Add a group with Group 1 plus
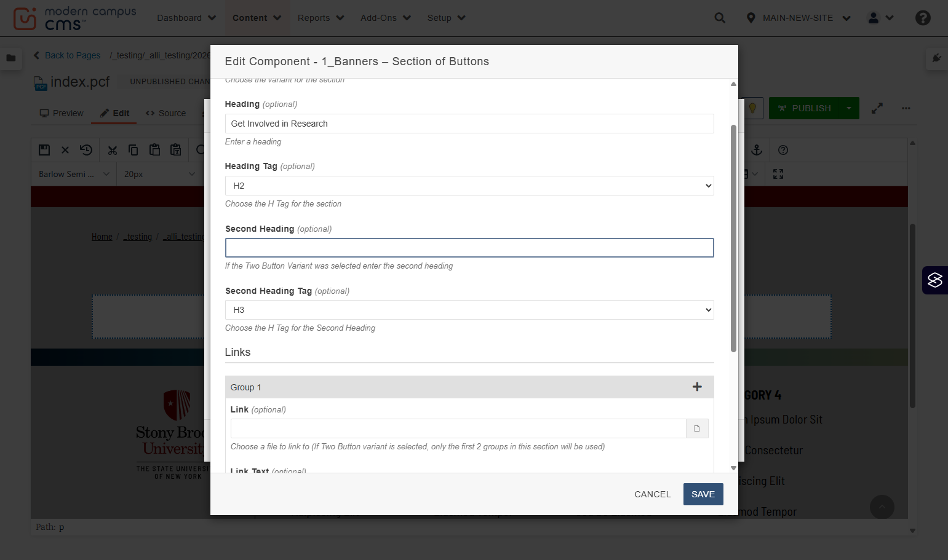 click(697, 387)
